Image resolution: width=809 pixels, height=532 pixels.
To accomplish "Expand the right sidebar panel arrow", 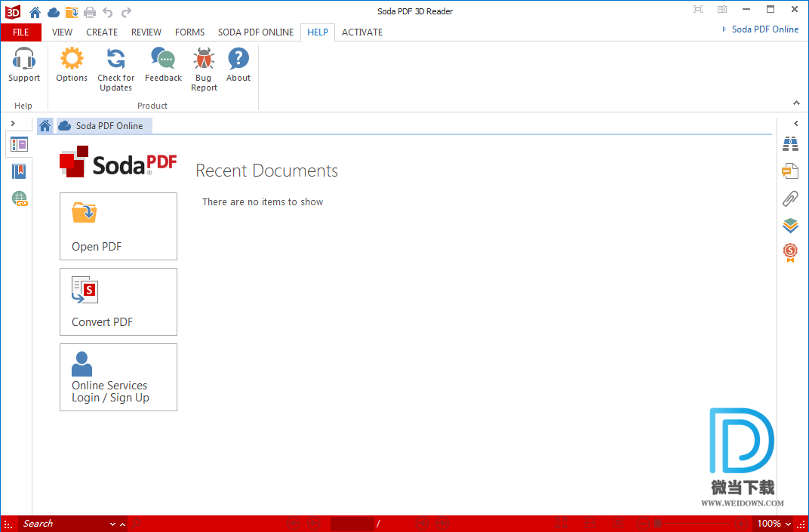I will 795,123.
